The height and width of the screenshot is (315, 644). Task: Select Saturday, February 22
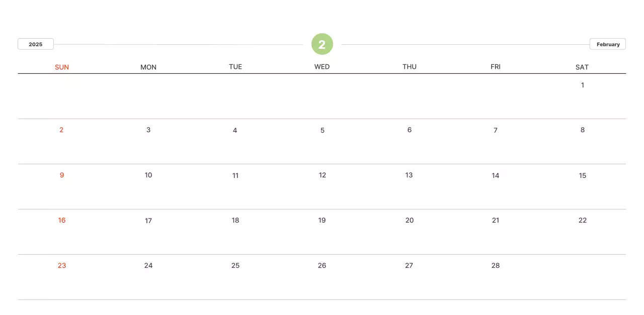point(583,220)
